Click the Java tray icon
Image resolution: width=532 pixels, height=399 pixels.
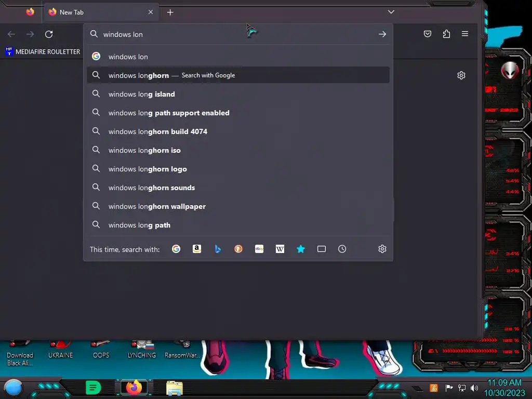pos(434,388)
